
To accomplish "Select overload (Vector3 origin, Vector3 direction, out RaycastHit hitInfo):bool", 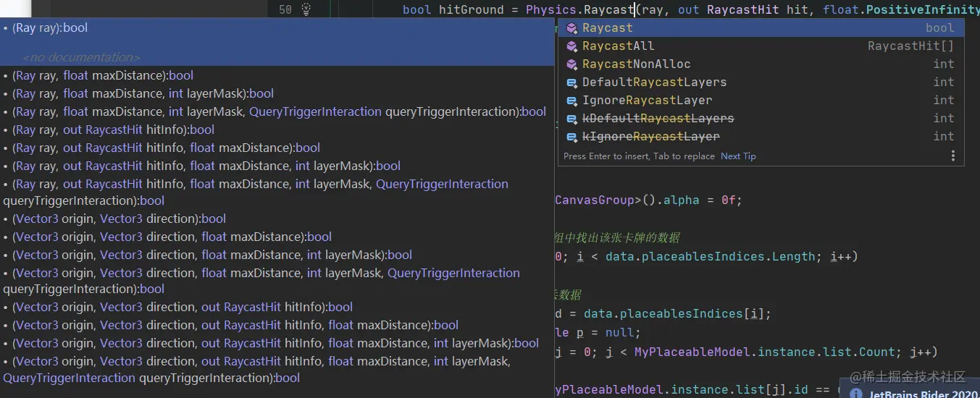I will pyautogui.click(x=178, y=307).
